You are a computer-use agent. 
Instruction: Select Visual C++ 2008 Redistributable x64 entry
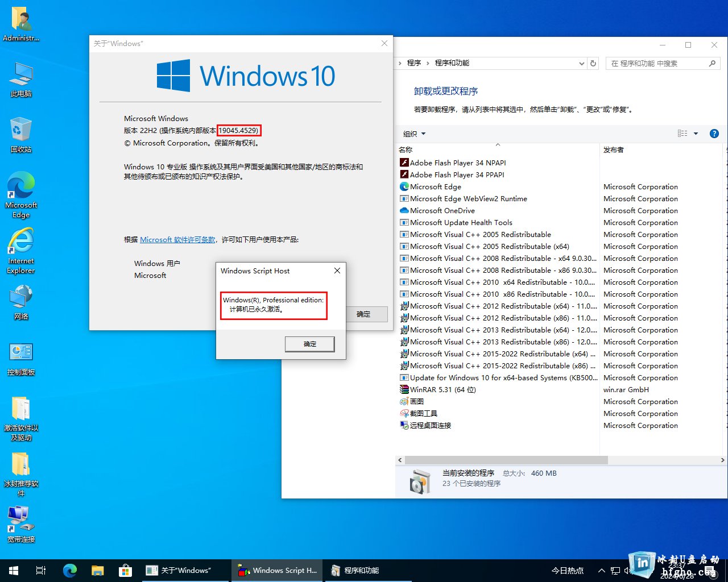pos(498,258)
